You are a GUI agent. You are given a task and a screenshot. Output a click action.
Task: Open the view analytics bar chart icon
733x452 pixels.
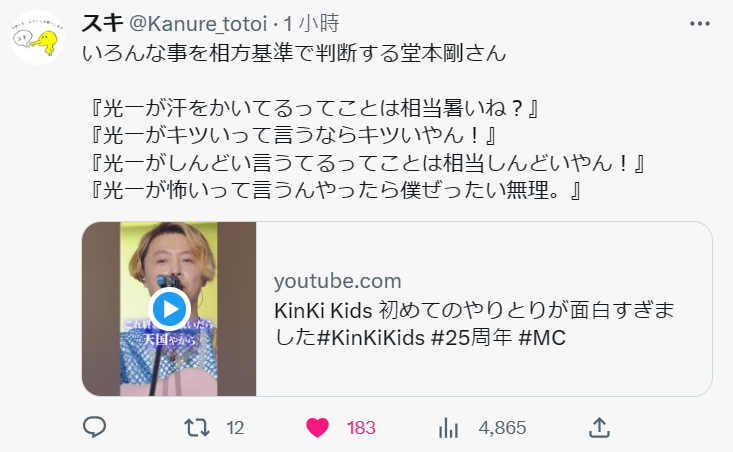448,427
